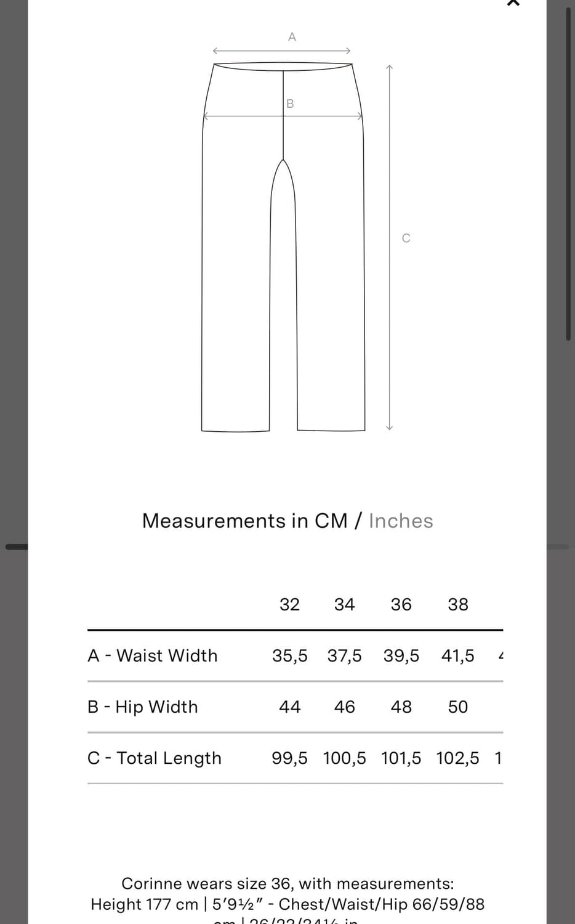Click the 99,5 total length value
The height and width of the screenshot is (924, 575).
289,758
